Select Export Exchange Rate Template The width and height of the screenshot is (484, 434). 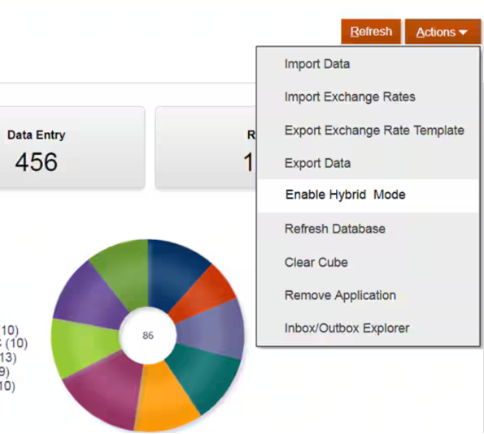click(368, 130)
